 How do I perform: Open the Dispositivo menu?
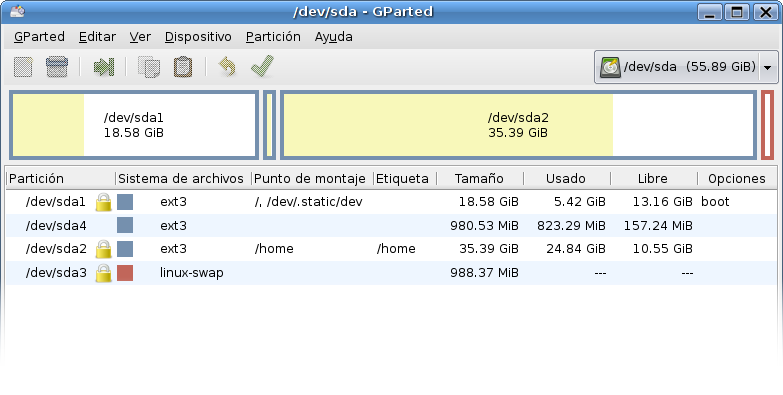[x=198, y=36]
